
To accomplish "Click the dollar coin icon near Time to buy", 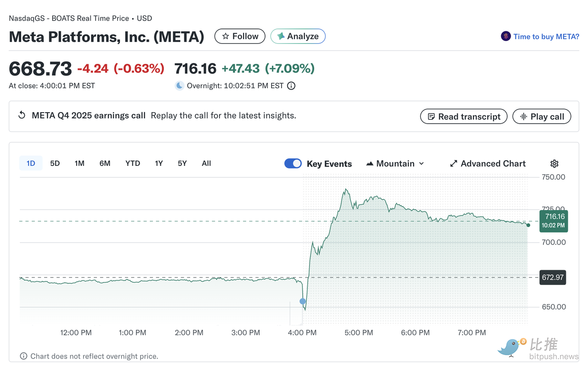I will click(x=506, y=36).
